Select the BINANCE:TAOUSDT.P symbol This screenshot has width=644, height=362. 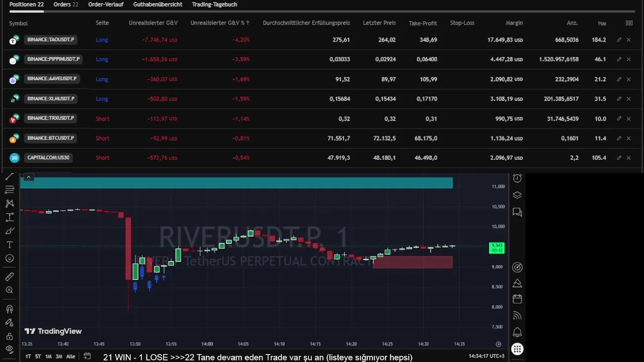click(51, 40)
